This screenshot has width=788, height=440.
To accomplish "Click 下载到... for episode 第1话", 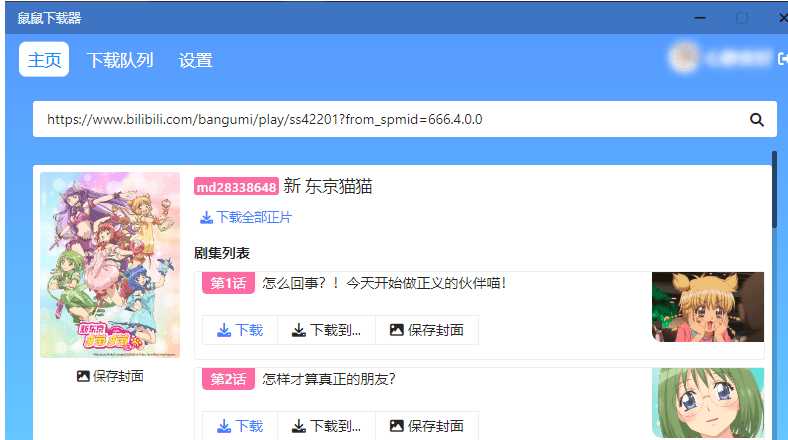I will [326, 330].
